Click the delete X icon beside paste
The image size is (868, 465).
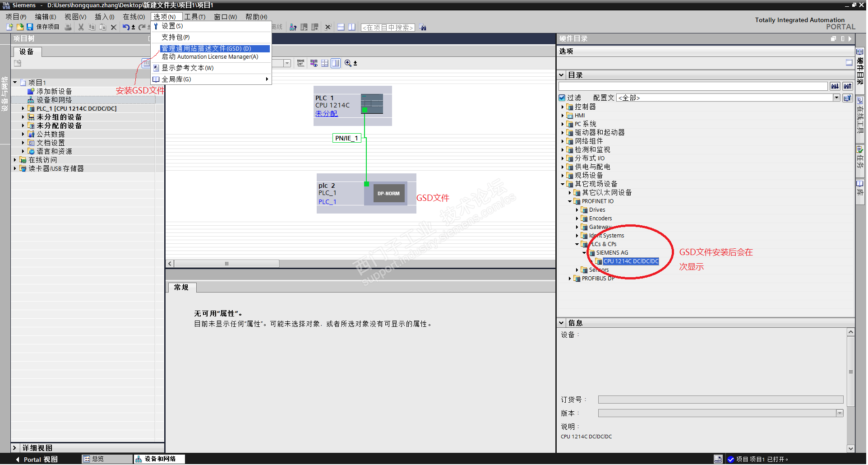114,27
